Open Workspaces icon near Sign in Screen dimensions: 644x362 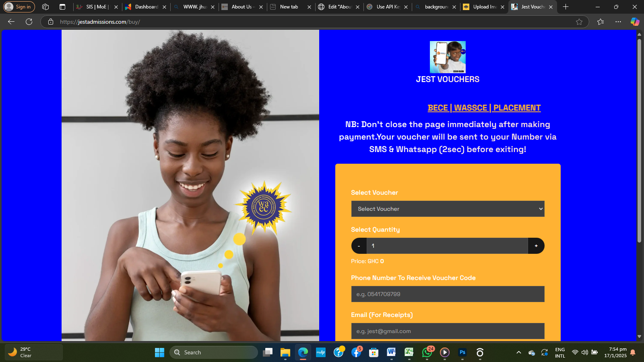45,7
